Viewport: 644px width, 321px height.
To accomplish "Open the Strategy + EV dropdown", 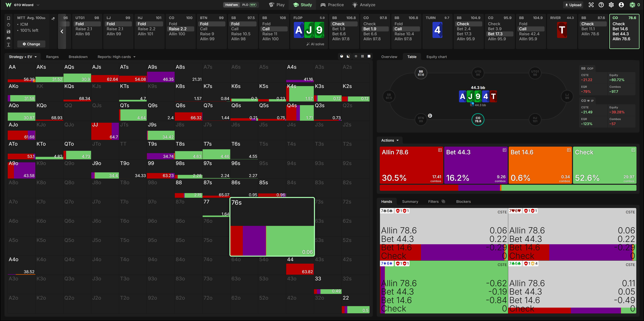I will [22, 57].
